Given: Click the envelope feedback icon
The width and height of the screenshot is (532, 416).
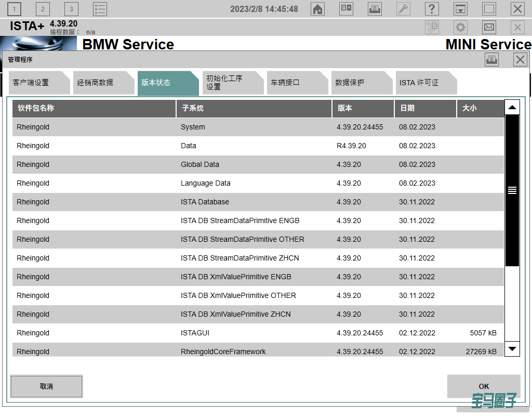Looking at the screenshot, I should 489,28.
